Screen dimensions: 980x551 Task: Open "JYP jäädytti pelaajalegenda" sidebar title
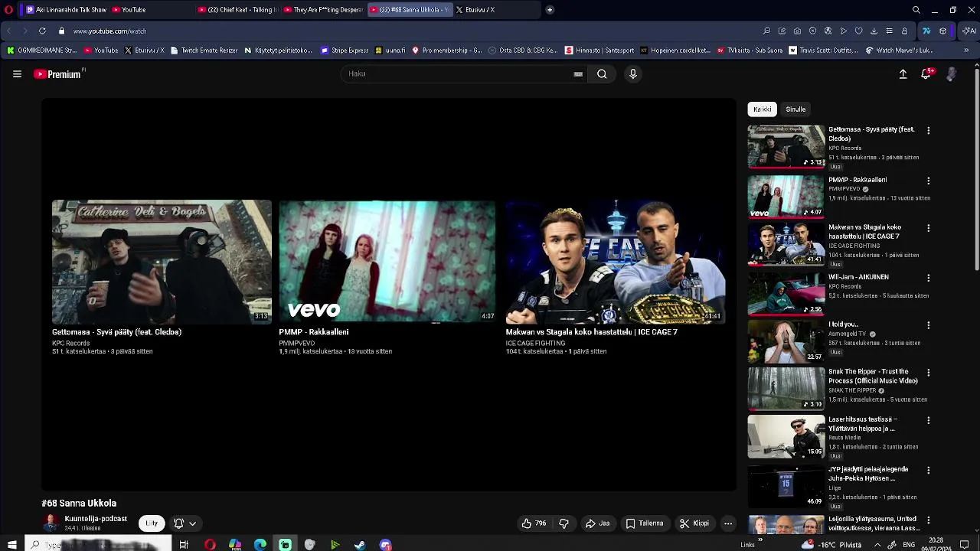(868, 474)
